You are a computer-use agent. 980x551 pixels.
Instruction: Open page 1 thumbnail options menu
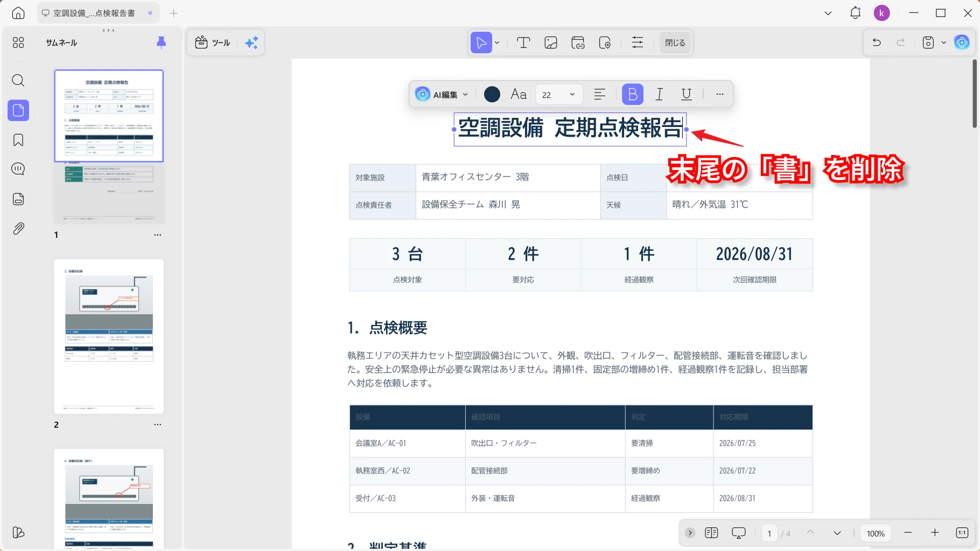157,235
